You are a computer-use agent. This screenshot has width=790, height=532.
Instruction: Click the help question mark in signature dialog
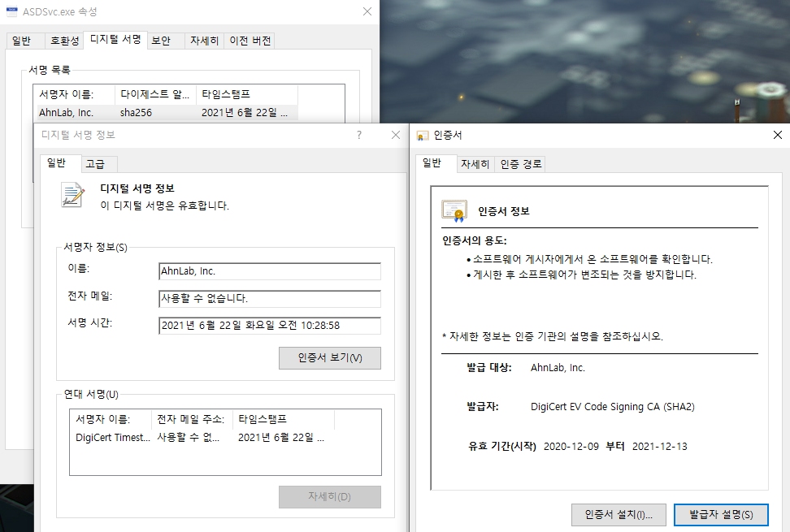(x=359, y=135)
